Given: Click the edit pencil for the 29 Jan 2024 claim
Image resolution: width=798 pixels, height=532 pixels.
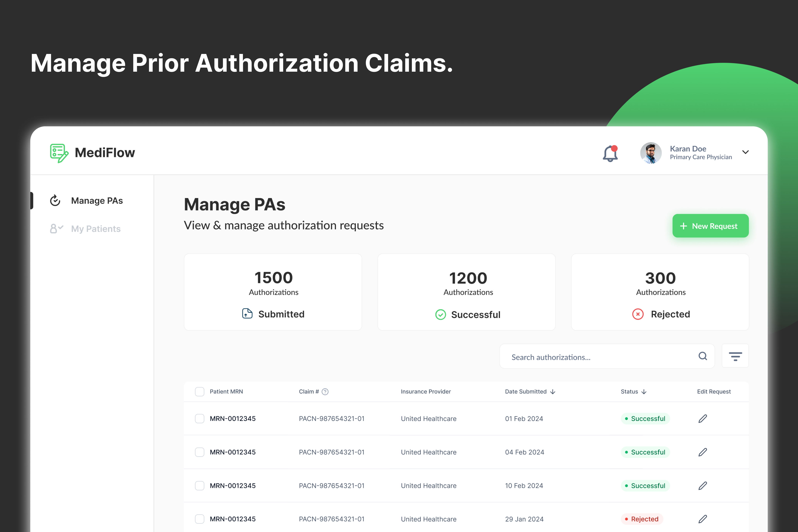Looking at the screenshot, I should [x=703, y=519].
